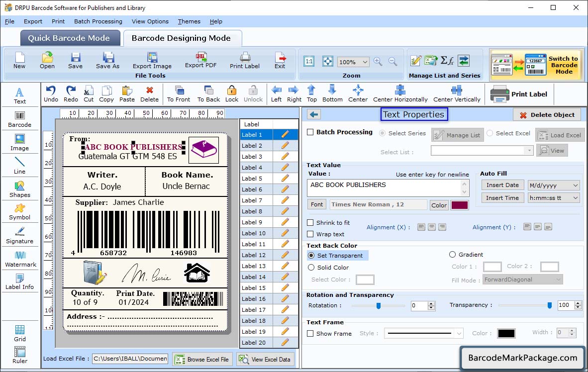Click the Transparency slider handle
The height and width of the screenshot is (372, 588).
(549, 305)
